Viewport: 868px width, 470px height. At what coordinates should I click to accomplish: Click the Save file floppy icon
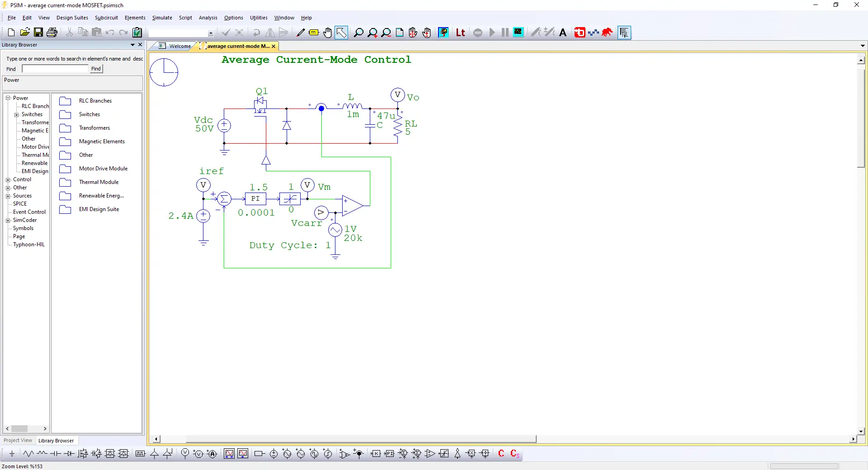click(x=38, y=33)
